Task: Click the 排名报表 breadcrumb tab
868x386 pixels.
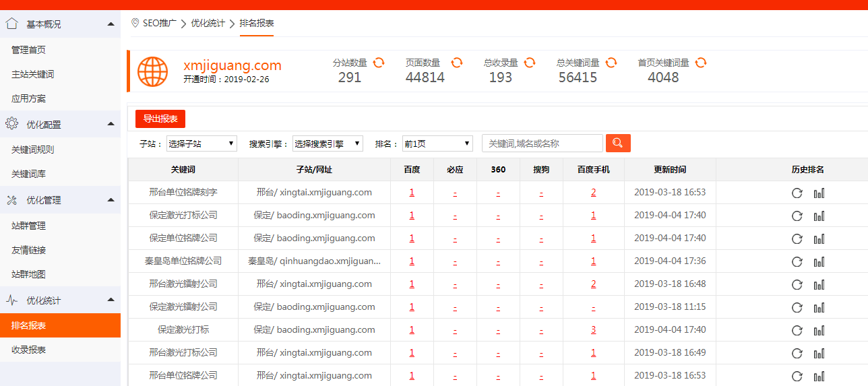Action: pyautogui.click(x=257, y=23)
